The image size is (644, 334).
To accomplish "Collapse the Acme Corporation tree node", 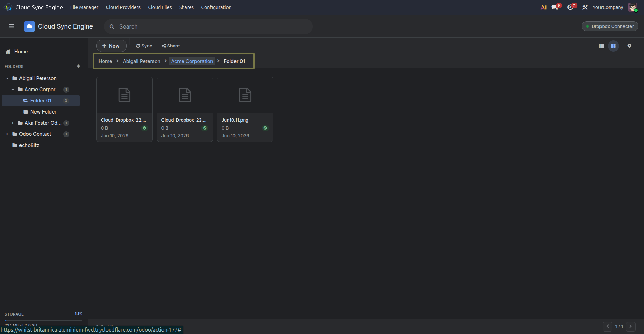I will pyautogui.click(x=13, y=90).
